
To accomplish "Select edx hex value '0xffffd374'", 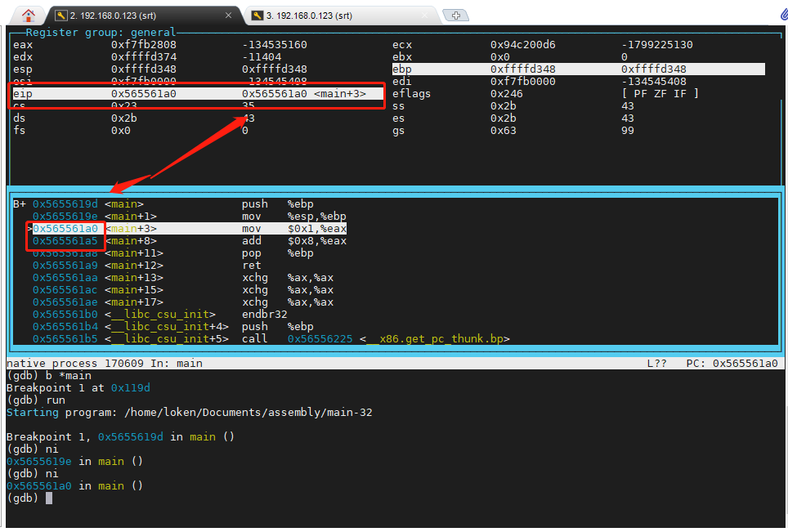I will tap(144, 56).
